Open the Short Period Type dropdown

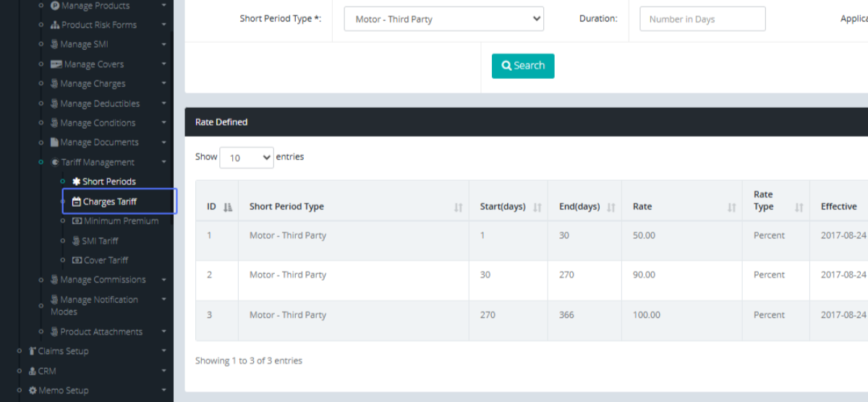click(443, 20)
